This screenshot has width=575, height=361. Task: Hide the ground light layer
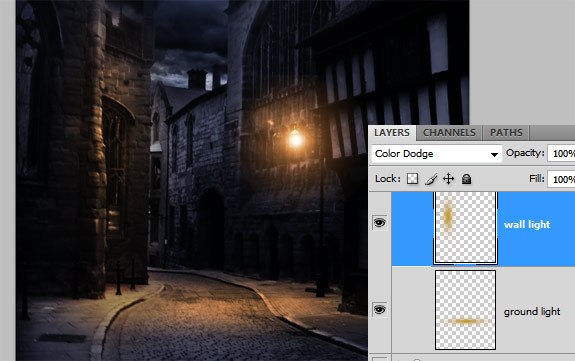click(380, 310)
